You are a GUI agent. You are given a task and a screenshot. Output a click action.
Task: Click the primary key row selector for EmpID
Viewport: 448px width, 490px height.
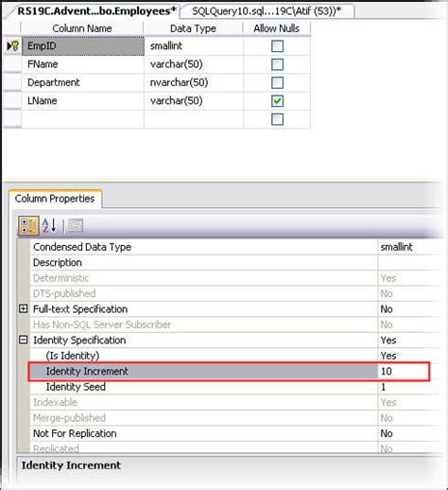pyautogui.click(x=12, y=46)
